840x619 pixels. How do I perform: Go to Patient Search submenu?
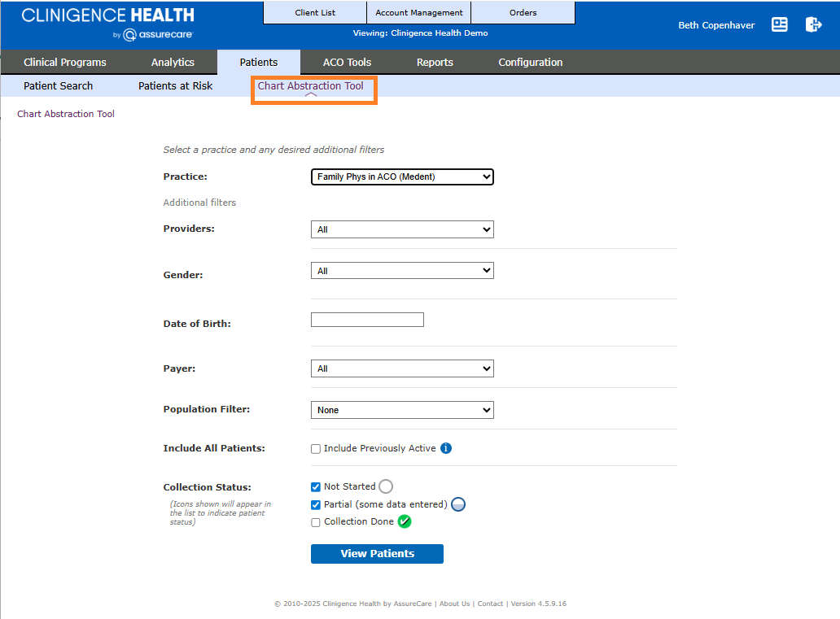(x=58, y=85)
